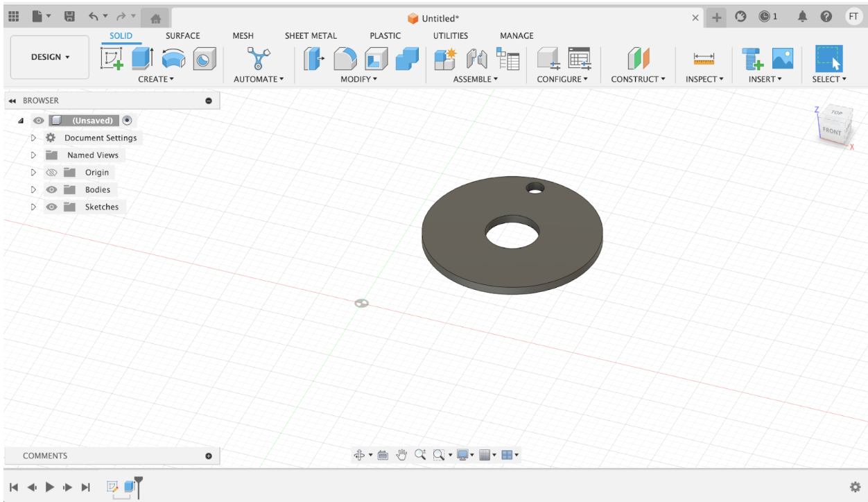Toggle visibility of the Unsaved component
868x502 pixels.
pos(39,121)
